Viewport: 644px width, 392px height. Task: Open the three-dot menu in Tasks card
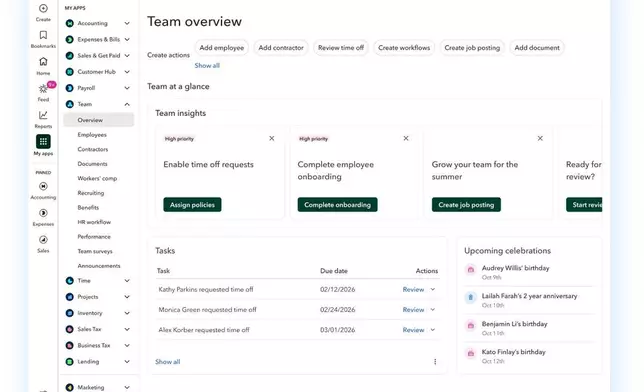pyautogui.click(x=435, y=362)
